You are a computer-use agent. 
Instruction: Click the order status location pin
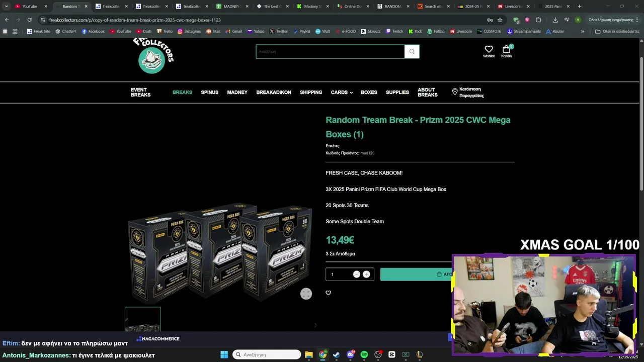(x=455, y=92)
